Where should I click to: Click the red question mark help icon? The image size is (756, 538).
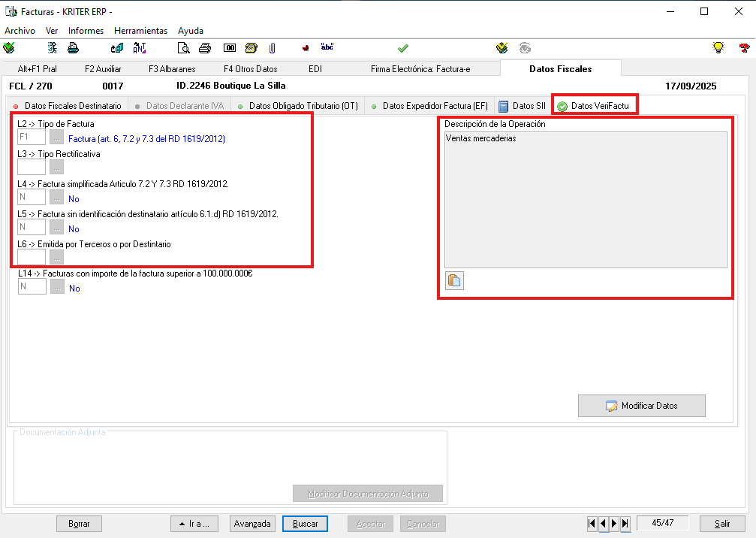pos(743,48)
